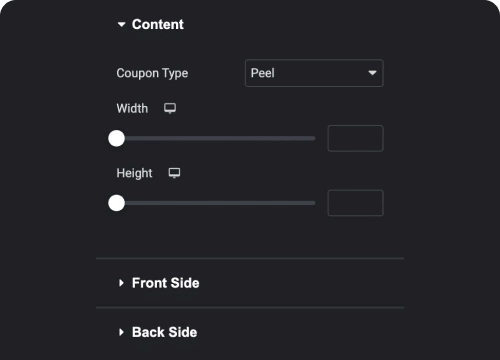
Task: Click the Height slider handle
Action: click(x=116, y=203)
